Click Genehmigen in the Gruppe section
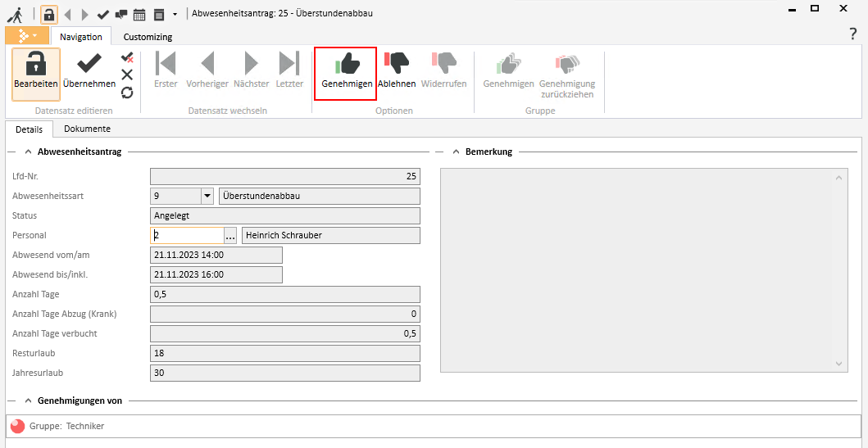This screenshot has height=448, width=868. [509, 70]
